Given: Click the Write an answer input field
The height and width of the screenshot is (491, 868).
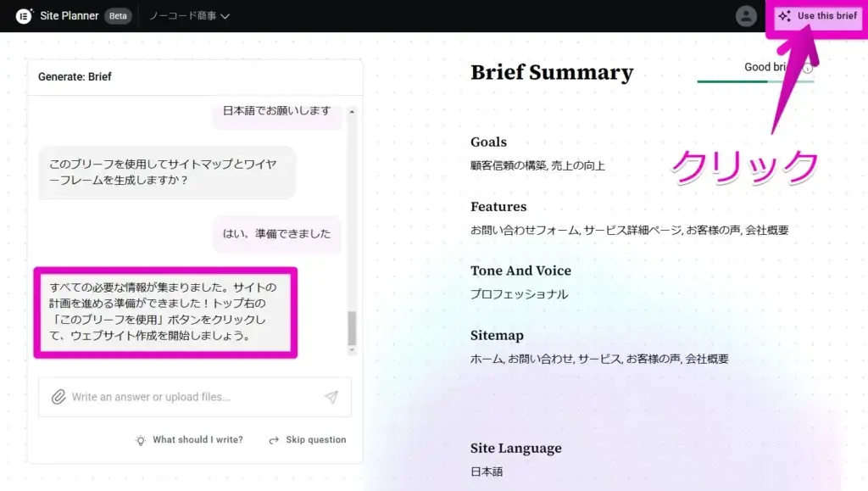Looking at the screenshot, I should tap(195, 397).
